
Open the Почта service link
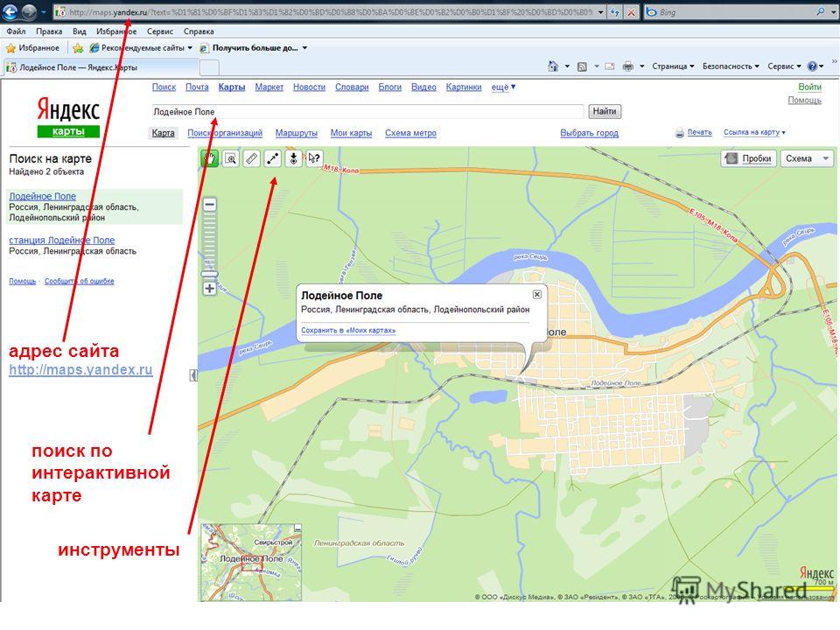[x=197, y=87]
